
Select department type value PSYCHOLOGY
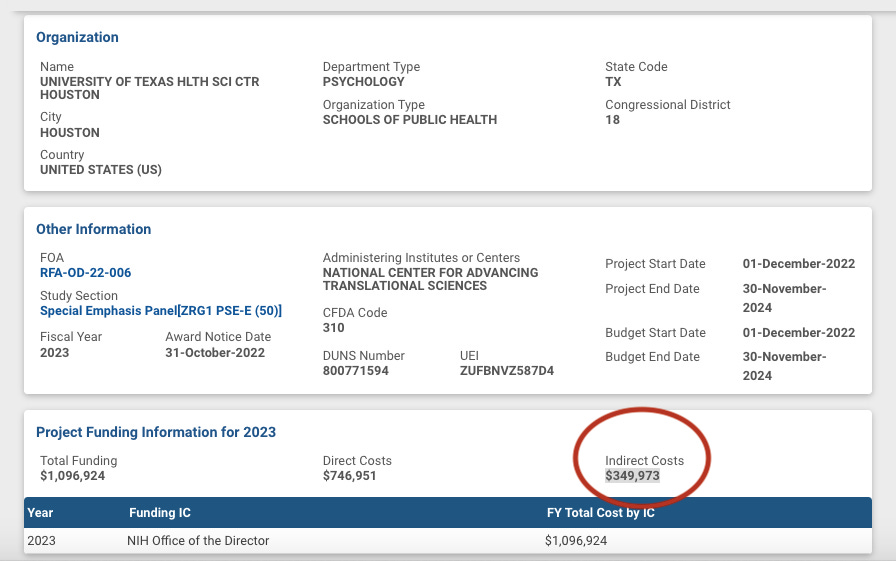coord(363,82)
